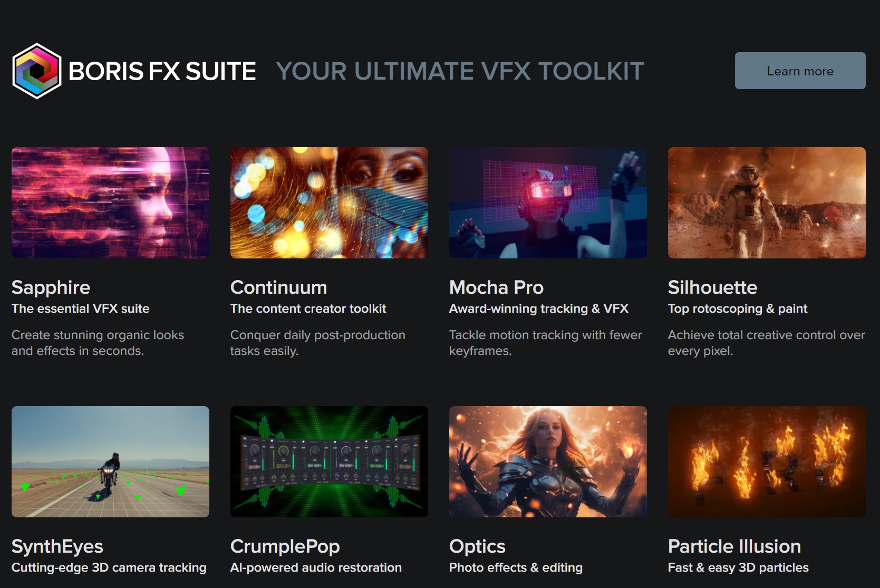Click the heading YOUR ULTIMATE VFX TOOLKIT

460,71
